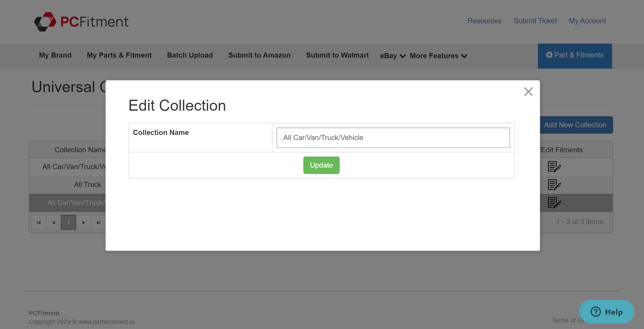Open the Help chat widget
This screenshot has width=644, height=329.
coord(606,312)
